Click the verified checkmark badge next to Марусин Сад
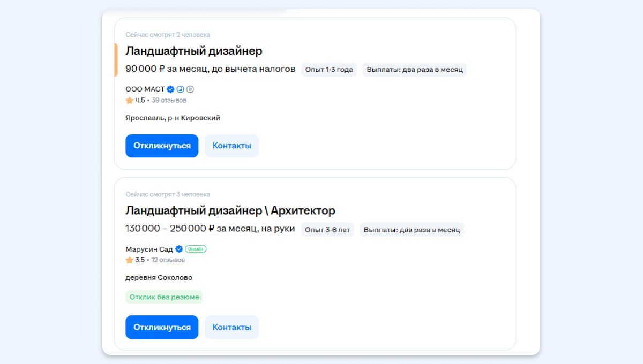Viewport: 643px width, 364px height. click(x=179, y=249)
